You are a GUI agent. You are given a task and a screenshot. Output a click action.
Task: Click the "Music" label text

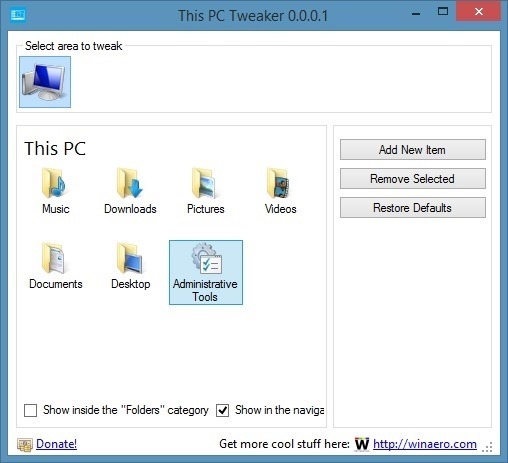coord(56,209)
